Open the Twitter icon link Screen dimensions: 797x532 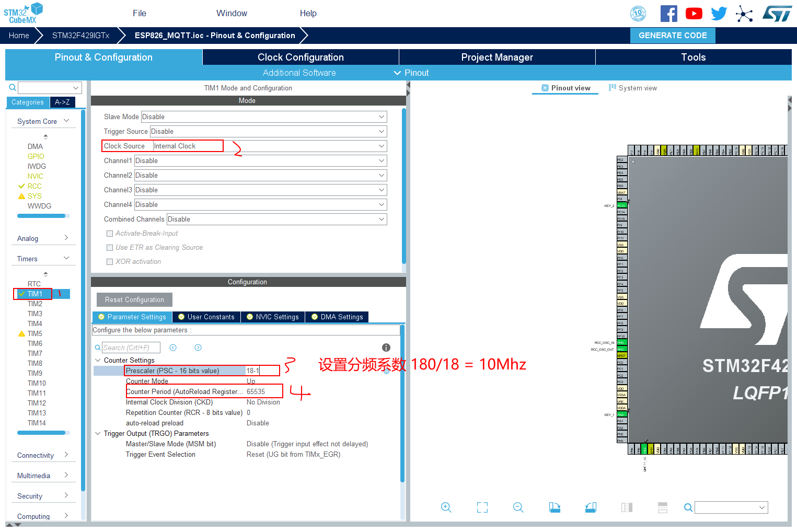pyautogui.click(x=719, y=14)
